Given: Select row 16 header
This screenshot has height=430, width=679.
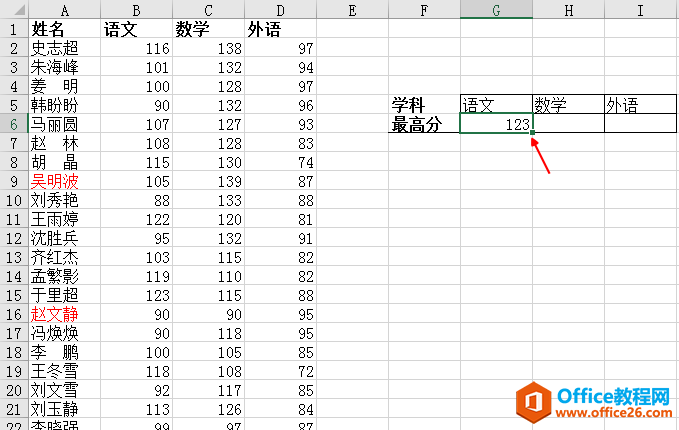Looking at the screenshot, I should (14, 314).
